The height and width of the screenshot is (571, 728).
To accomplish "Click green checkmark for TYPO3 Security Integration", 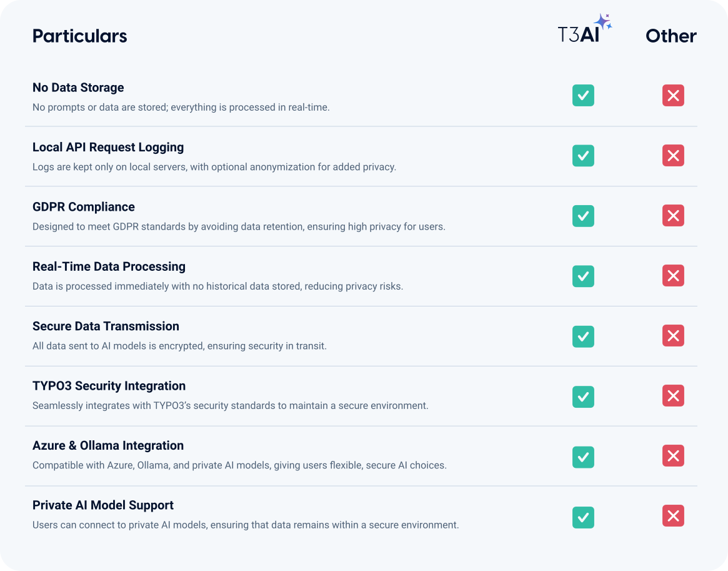I will [x=583, y=397].
